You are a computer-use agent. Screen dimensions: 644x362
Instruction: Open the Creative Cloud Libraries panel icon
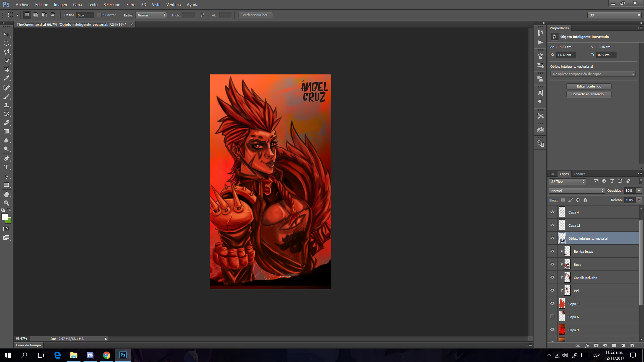(540, 130)
